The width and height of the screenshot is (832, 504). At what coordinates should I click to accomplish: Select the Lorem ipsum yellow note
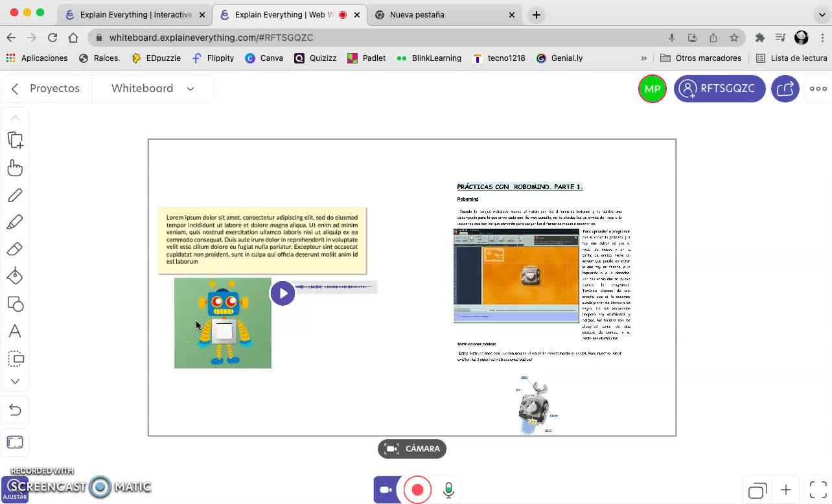pos(262,240)
